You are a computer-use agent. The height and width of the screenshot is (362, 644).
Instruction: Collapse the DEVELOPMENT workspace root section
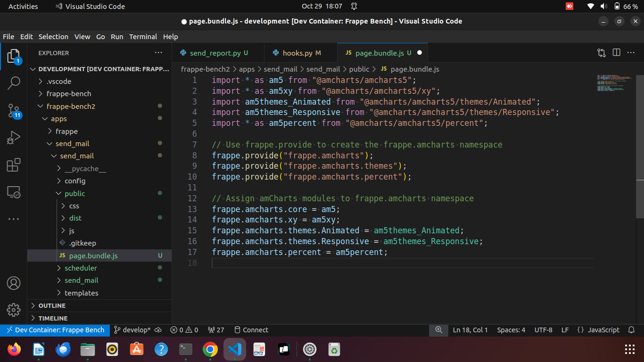(99, 69)
